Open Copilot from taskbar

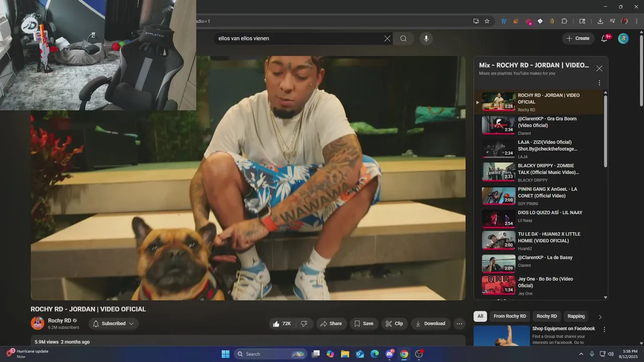click(x=331, y=354)
